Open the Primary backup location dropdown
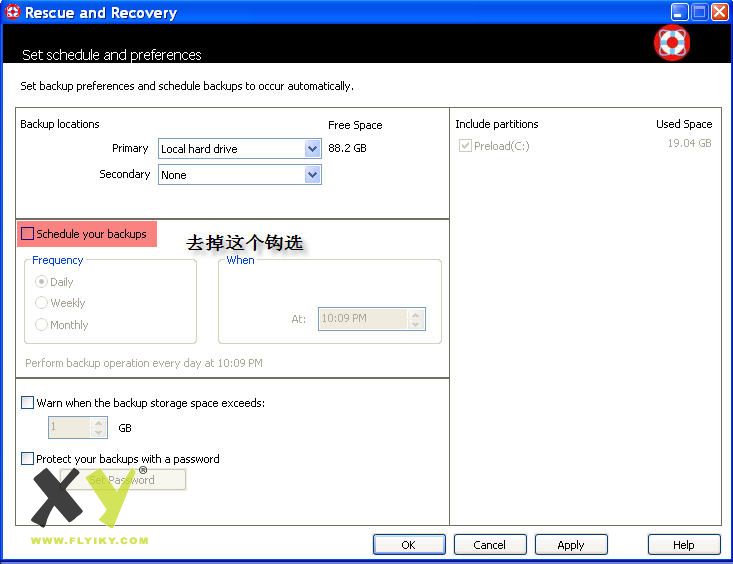Viewport: 733px width, 564px height. (240, 149)
